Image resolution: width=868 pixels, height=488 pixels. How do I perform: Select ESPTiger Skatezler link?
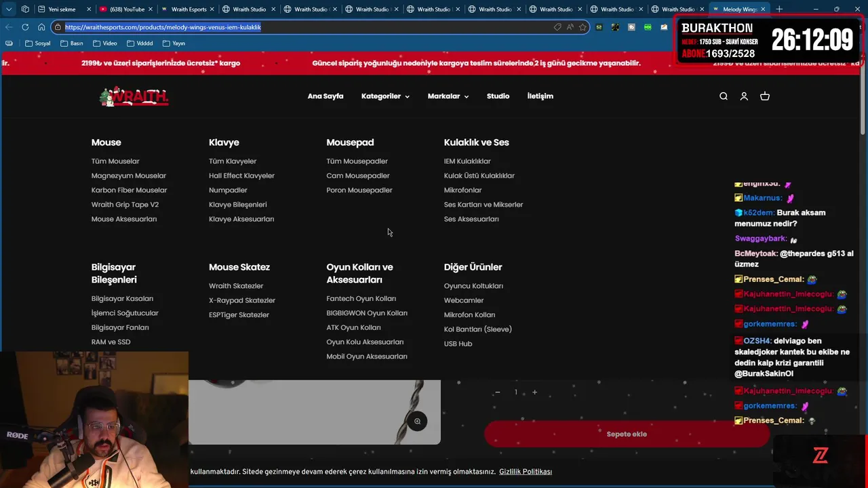(239, 315)
